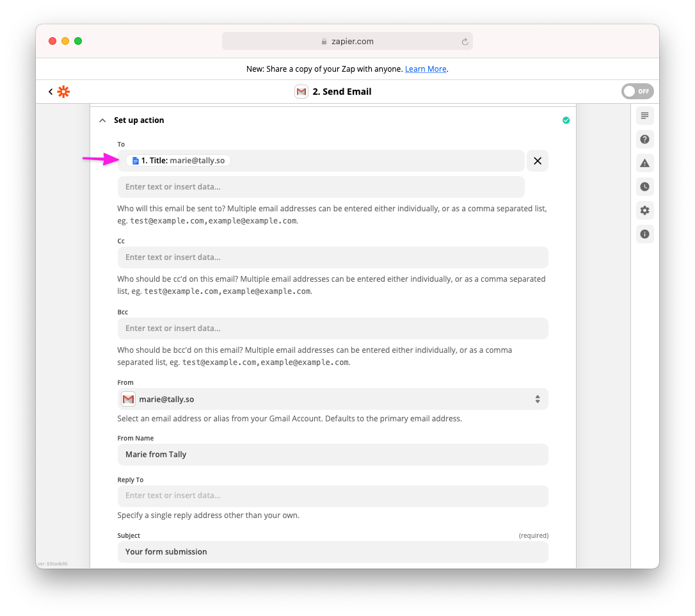Open the From email dropdown

click(333, 399)
